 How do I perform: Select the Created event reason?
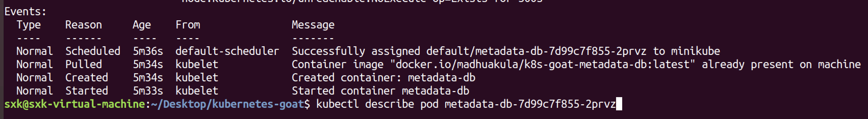point(87,78)
